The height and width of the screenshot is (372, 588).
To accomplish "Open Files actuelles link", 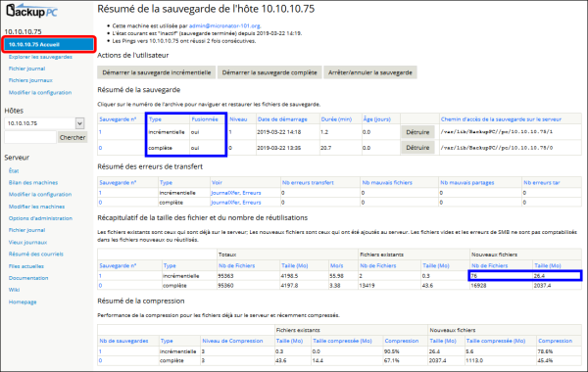I will coord(26,266).
